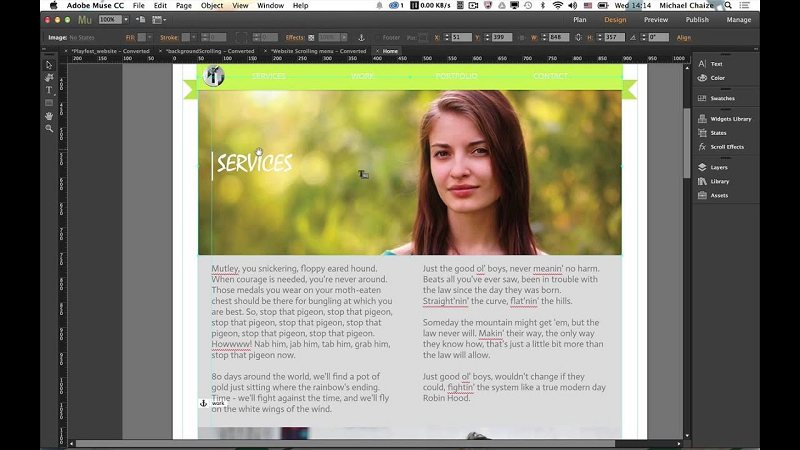Screen dimensions: 800x450
Task: Select the Rectangle tool
Action: [x=49, y=103]
